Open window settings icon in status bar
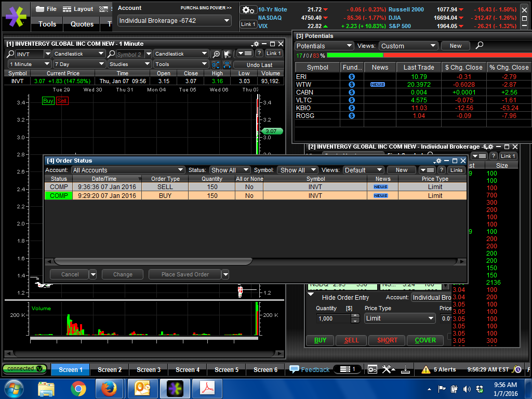 point(373,369)
